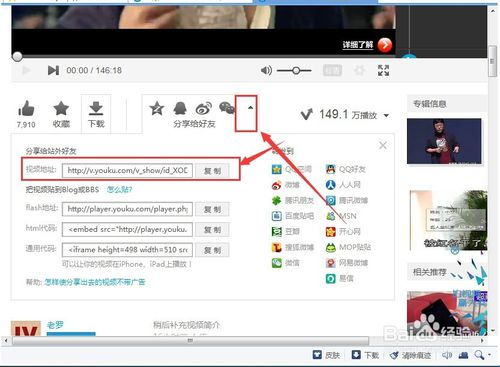The height and width of the screenshot is (367, 500).
Task: Share to 腾讯朋友 in share list
Action: click(293, 200)
